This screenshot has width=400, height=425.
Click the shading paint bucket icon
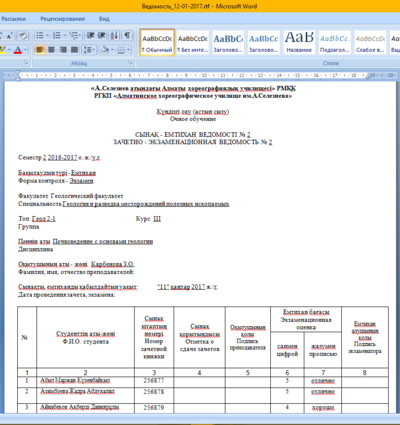(105, 50)
